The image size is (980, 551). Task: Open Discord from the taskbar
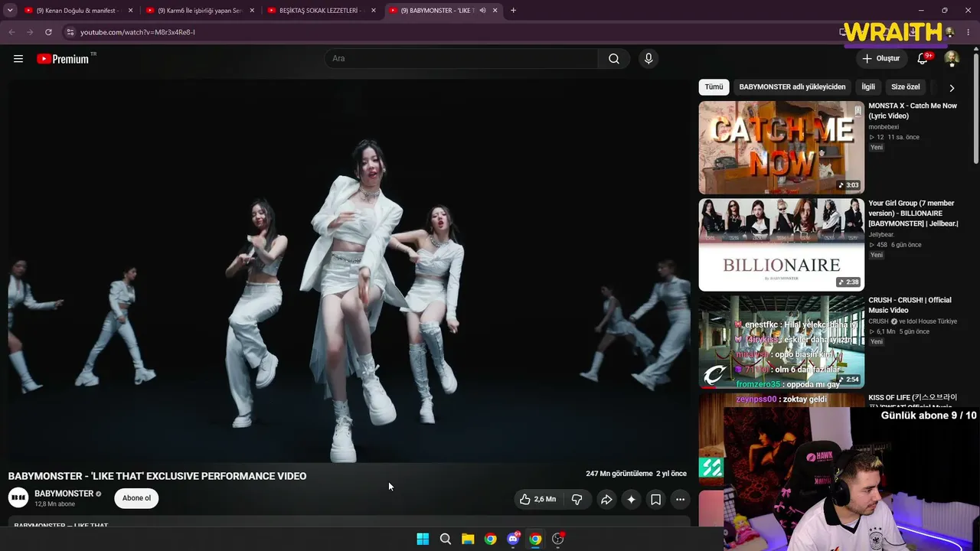coord(513,539)
